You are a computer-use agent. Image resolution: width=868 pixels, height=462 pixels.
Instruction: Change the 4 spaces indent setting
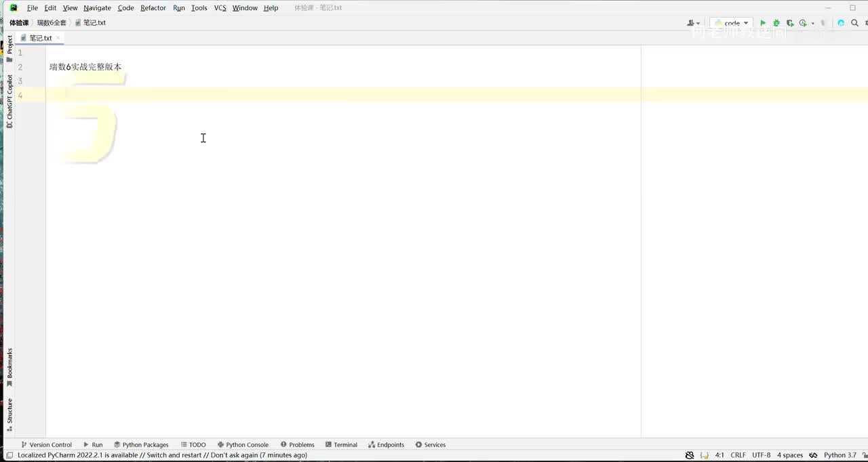(790, 455)
